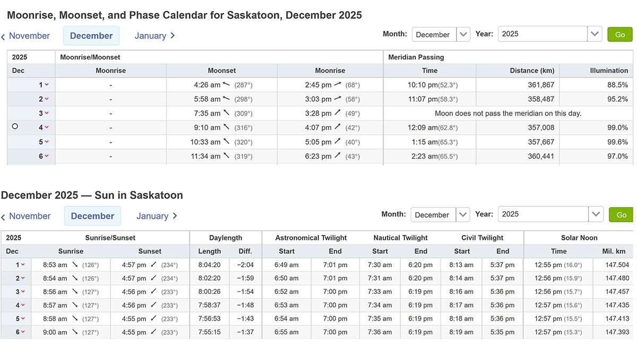Expand the December 1 row in the moon table
This screenshot has height=364, width=637.
[47, 85]
